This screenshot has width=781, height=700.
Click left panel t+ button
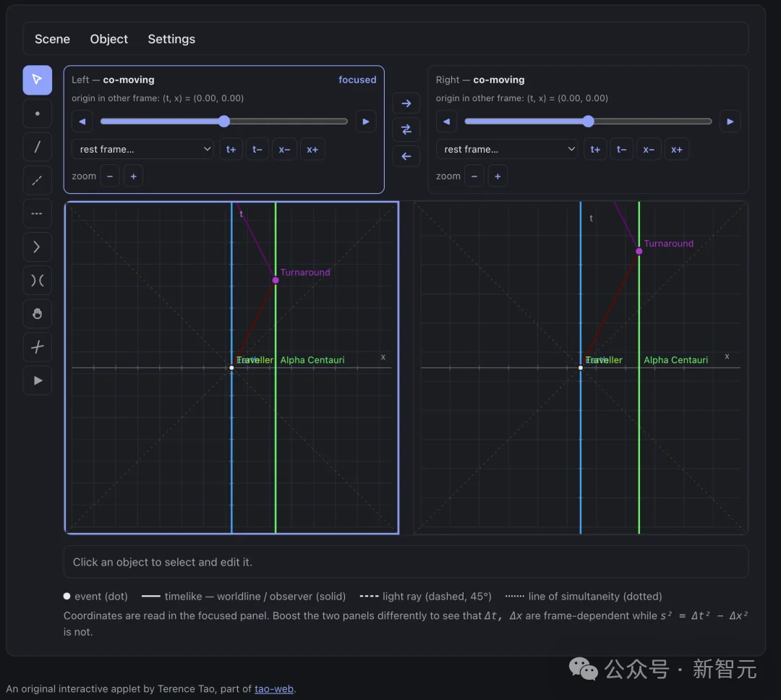[x=231, y=149]
